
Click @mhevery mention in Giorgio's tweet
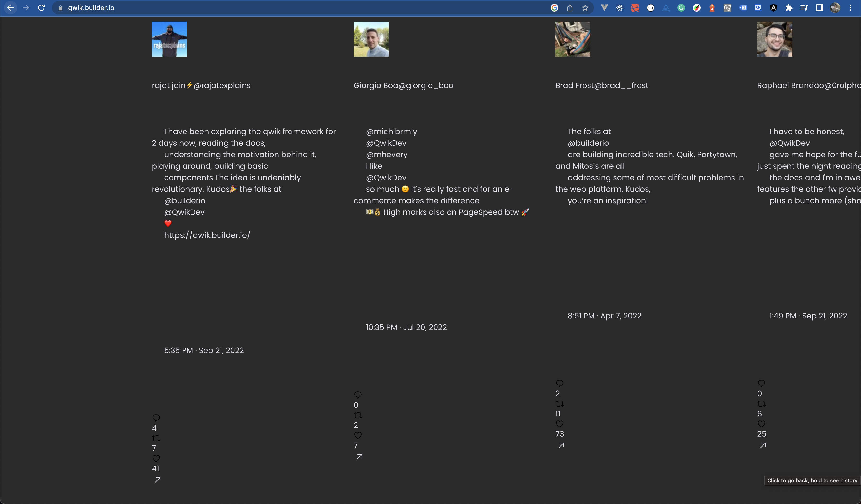coord(387,155)
